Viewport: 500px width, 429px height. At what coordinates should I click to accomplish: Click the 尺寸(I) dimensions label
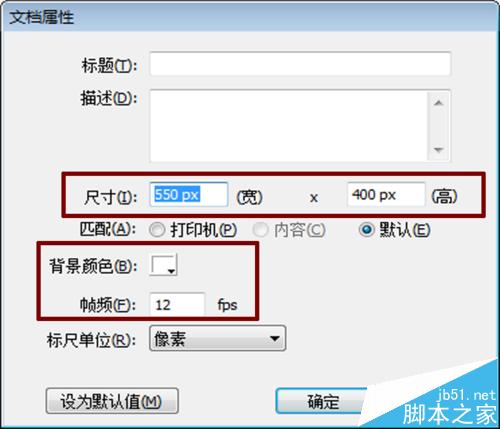click(x=111, y=197)
